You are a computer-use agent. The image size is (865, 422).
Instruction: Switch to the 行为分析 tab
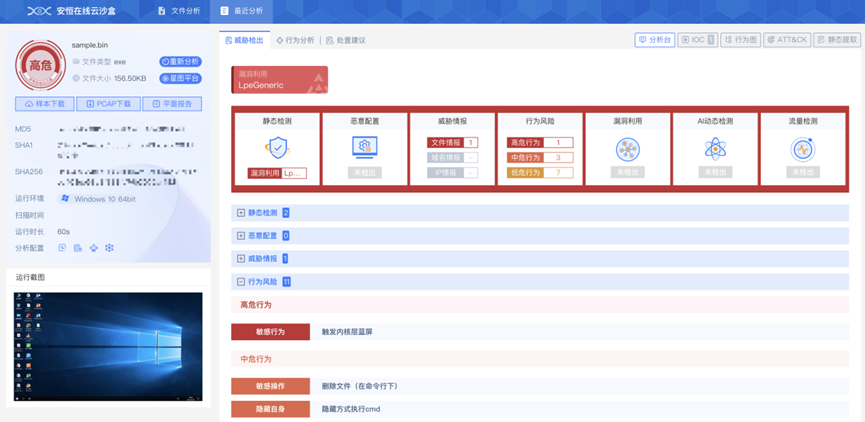tap(295, 40)
